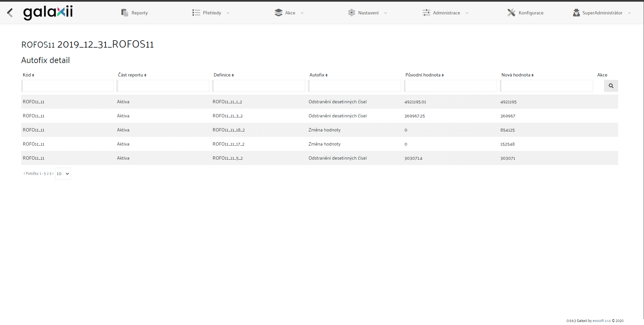Open the evosoft s.r.o. footer link
Image resolution: width=644 pixels, height=325 pixels.
point(602,321)
